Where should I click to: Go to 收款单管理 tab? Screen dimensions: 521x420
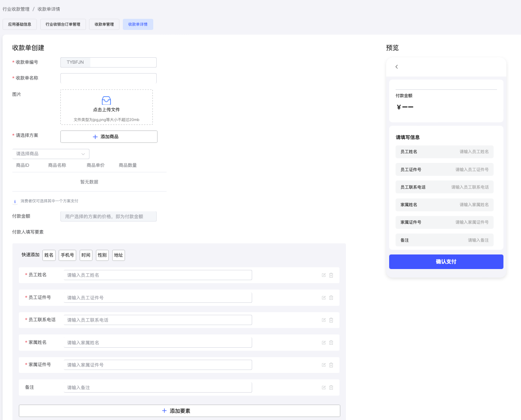[104, 24]
